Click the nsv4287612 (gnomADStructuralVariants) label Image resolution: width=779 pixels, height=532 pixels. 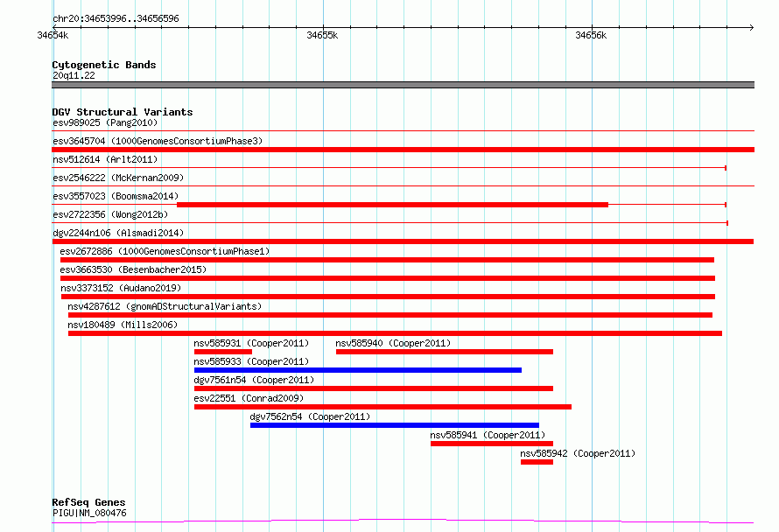click(x=165, y=306)
